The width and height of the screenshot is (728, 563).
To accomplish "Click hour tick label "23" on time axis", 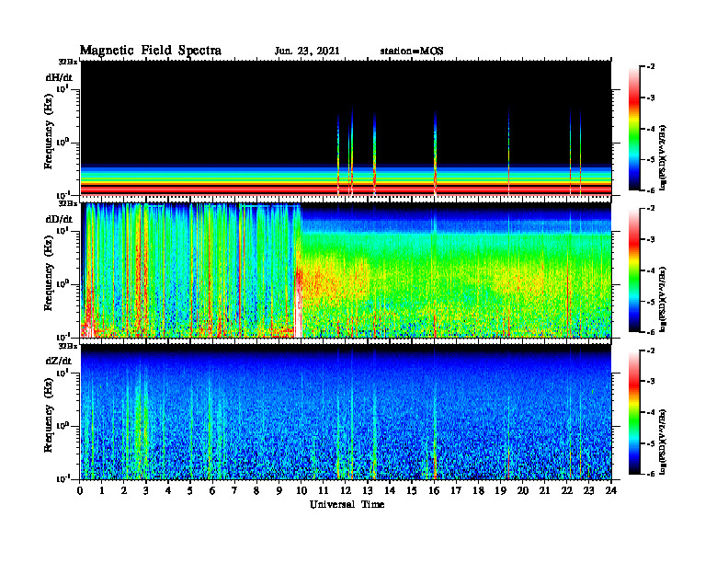I will tap(588, 490).
